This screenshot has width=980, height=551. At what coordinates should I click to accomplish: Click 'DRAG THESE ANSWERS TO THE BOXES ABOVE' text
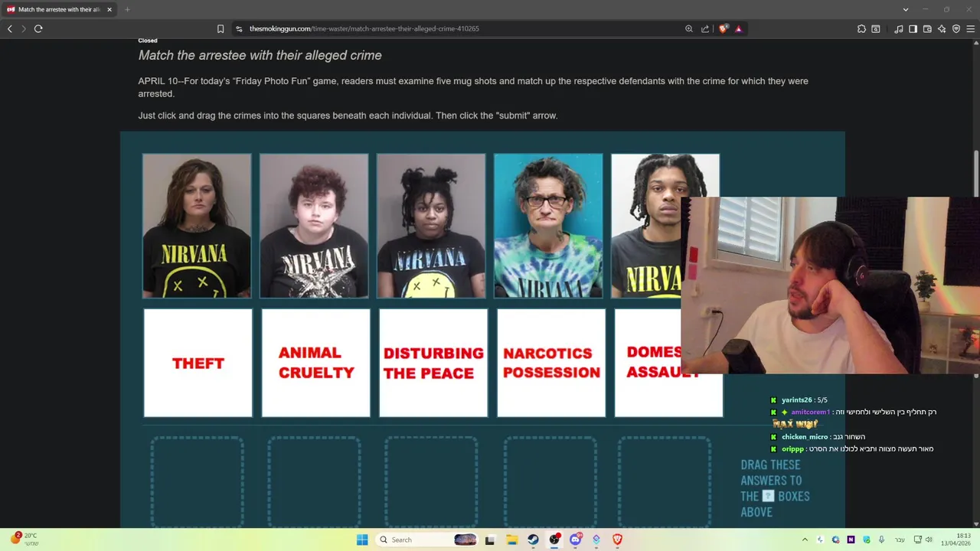[775, 488]
